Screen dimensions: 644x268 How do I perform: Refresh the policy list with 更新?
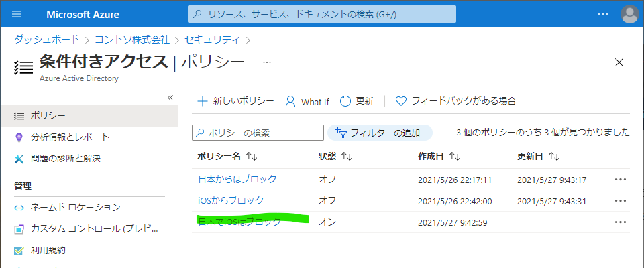pyautogui.click(x=356, y=101)
